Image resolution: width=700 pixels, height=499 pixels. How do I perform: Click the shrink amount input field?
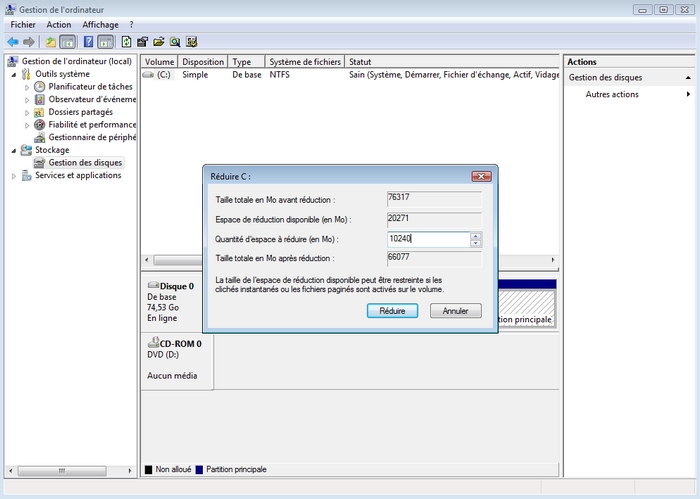[427, 239]
